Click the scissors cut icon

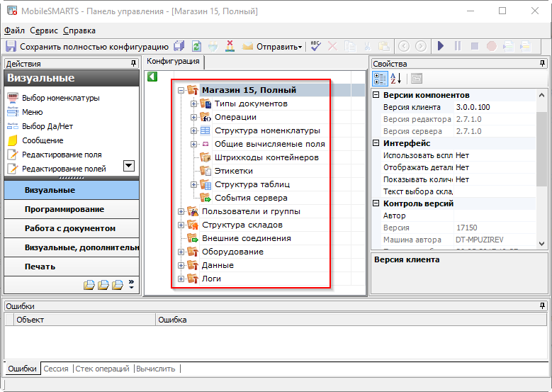tap(367, 46)
